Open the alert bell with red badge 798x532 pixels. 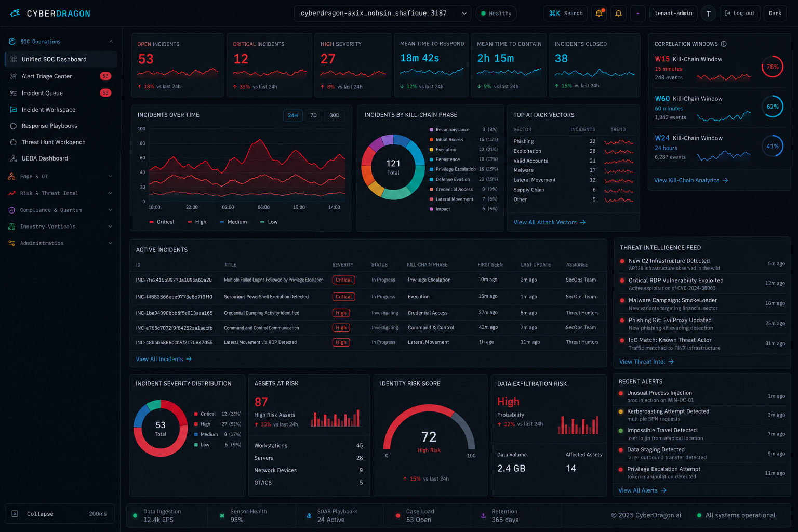point(599,14)
